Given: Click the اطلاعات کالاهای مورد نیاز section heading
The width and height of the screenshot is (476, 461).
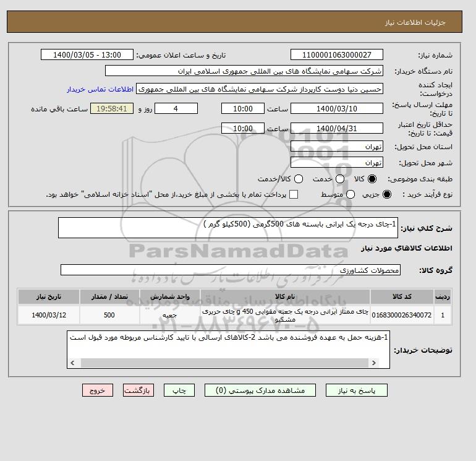Looking at the screenshot, I should [x=407, y=248].
